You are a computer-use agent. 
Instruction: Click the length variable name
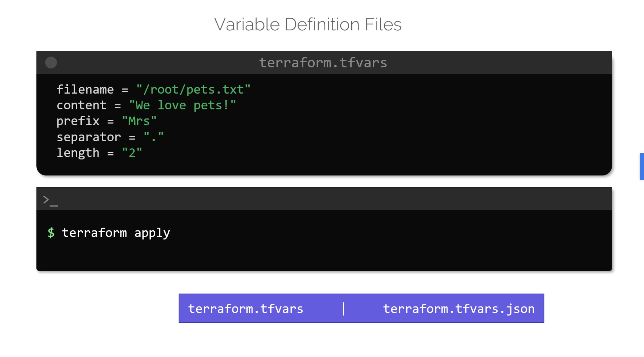[x=78, y=153]
